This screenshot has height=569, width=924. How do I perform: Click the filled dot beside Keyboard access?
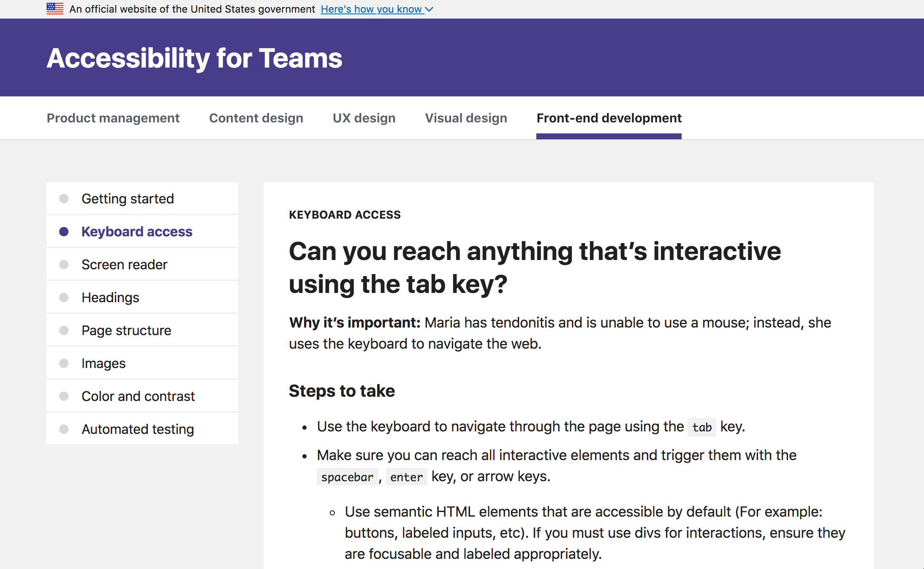coord(64,231)
